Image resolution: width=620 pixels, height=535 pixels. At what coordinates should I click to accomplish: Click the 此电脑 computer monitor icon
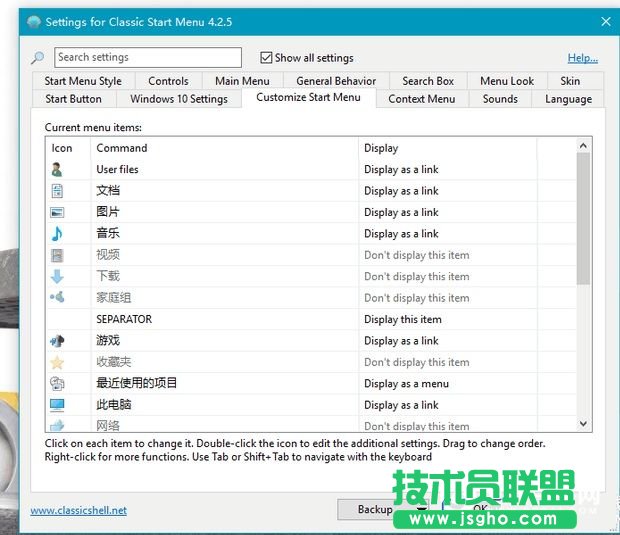click(57, 405)
